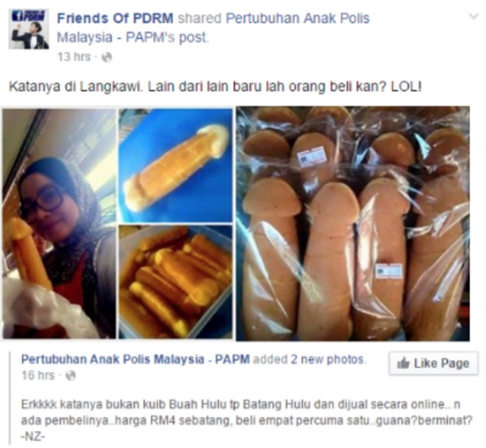Click the globe privacy icon beside 16 hrs
This screenshot has height=448, width=486.
tap(71, 376)
